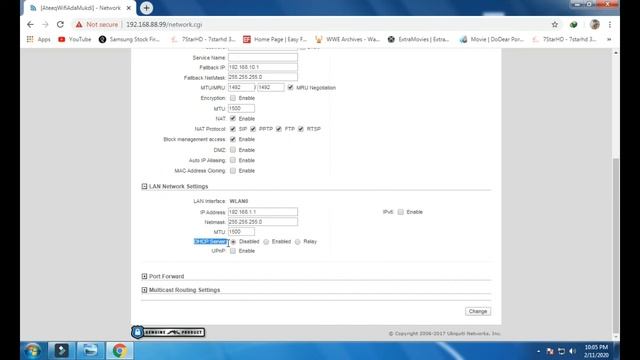Open the YouTube bookmark
640x360 pixels.
click(x=75, y=39)
